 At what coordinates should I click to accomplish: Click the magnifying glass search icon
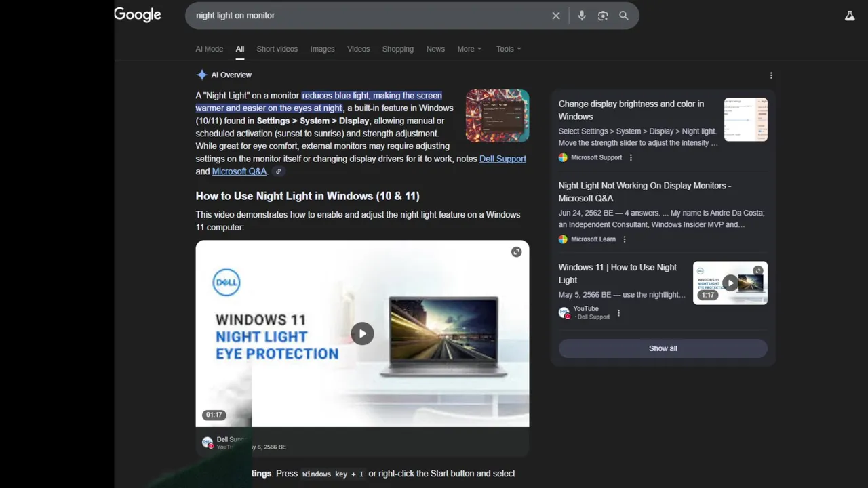tap(624, 16)
